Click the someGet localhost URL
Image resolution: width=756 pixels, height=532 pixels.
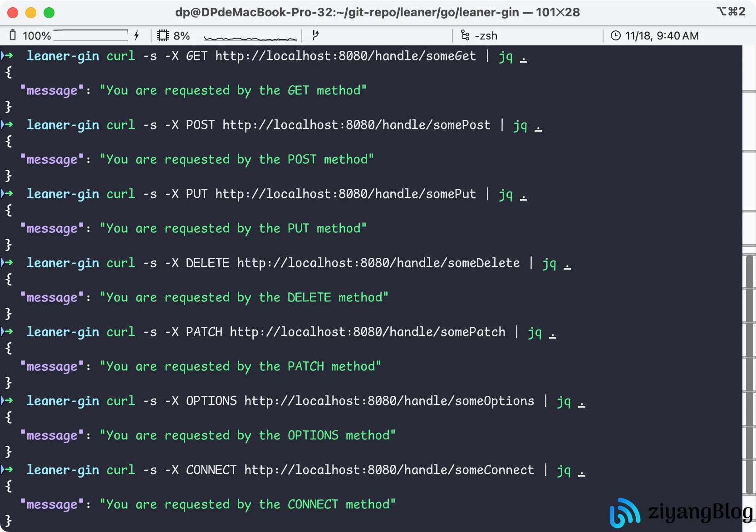345,56
